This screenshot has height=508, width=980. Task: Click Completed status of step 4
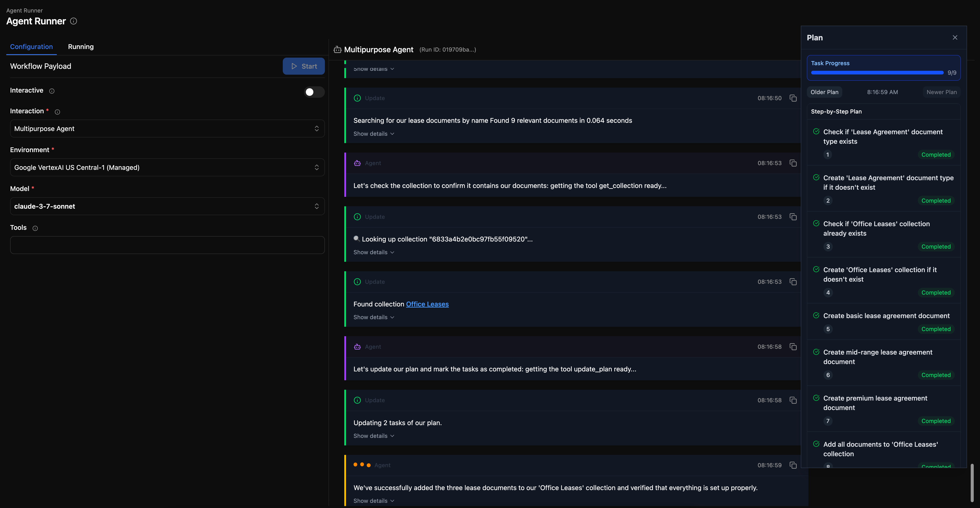point(936,293)
